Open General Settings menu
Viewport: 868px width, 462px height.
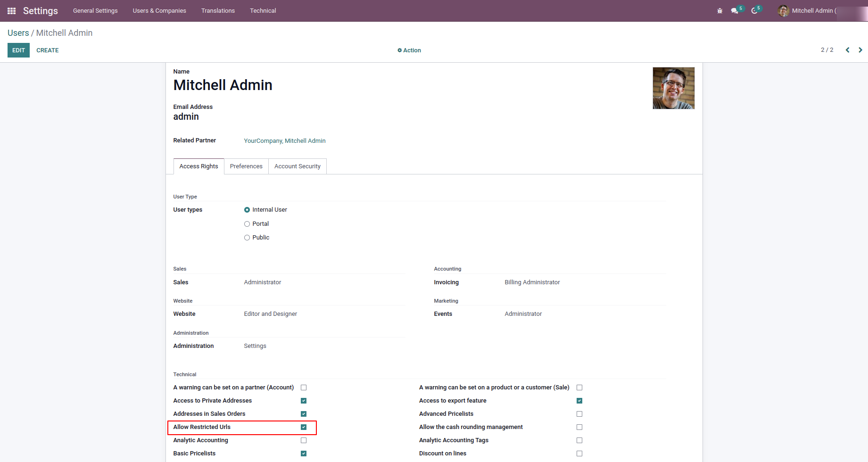[x=95, y=10]
